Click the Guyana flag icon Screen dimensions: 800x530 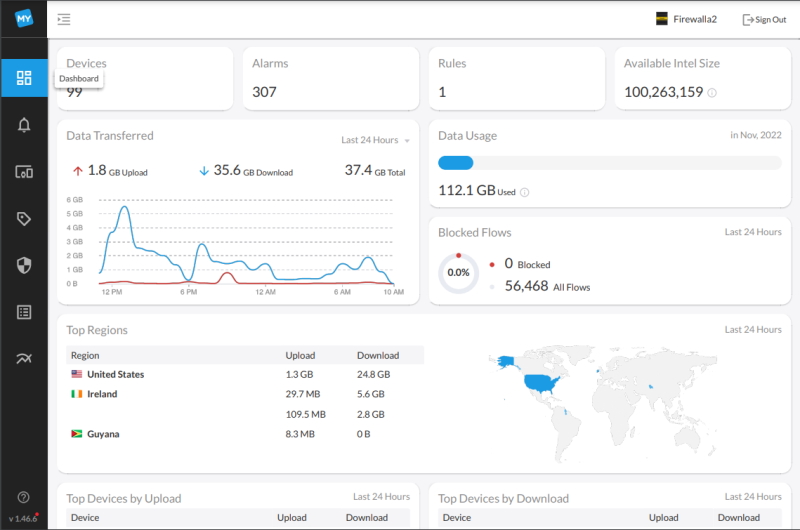point(77,434)
